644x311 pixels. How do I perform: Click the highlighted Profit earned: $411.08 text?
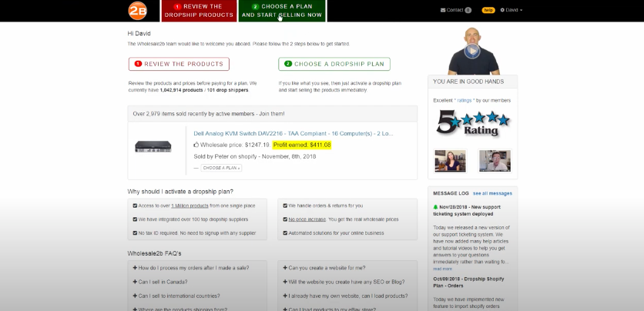[x=302, y=145]
